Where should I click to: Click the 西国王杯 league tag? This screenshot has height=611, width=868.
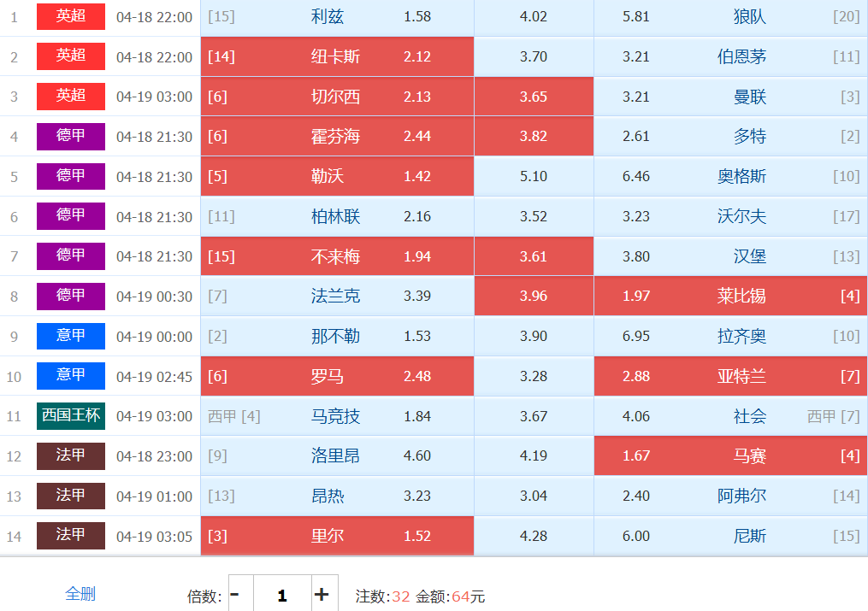click(71, 416)
